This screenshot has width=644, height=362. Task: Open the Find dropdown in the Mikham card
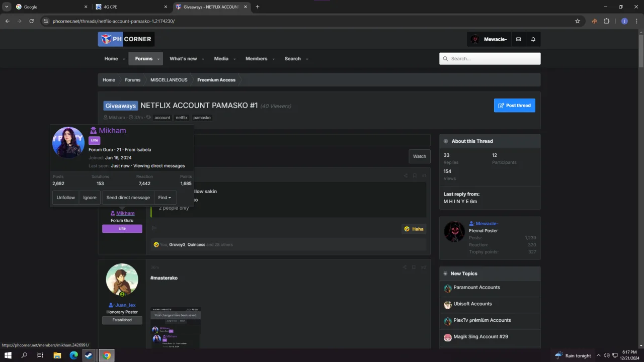[x=165, y=198]
